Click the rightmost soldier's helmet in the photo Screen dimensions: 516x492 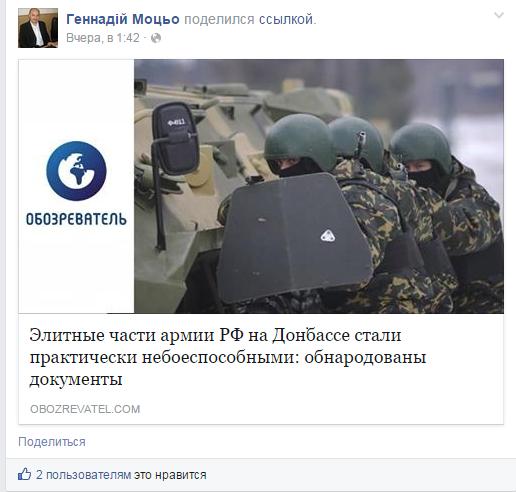pos(421,147)
